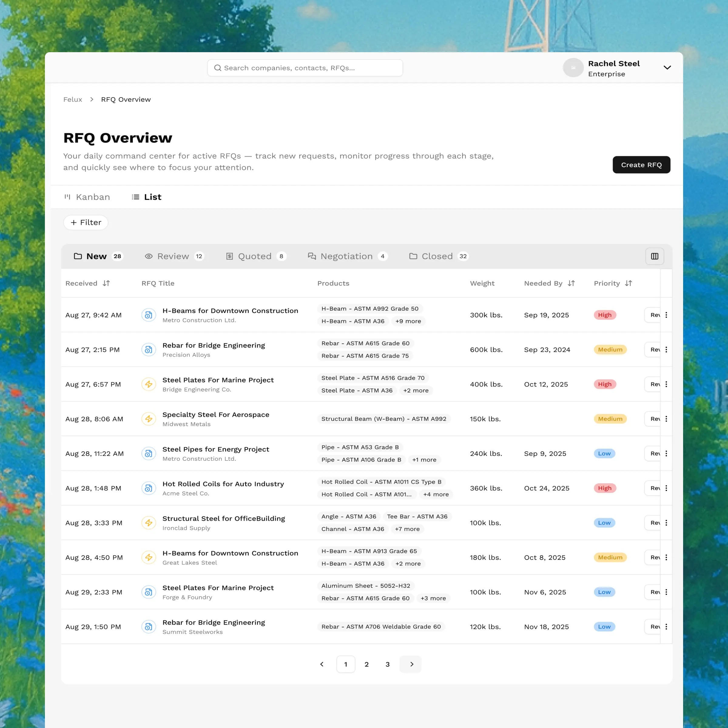Sort by the Received column
728x728 pixels.
(106, 283)
